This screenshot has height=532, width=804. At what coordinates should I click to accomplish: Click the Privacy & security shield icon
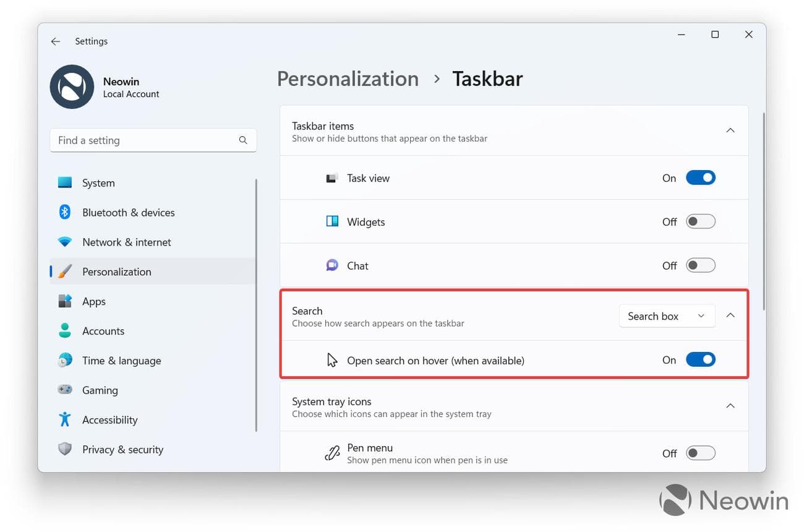(65, 449)
